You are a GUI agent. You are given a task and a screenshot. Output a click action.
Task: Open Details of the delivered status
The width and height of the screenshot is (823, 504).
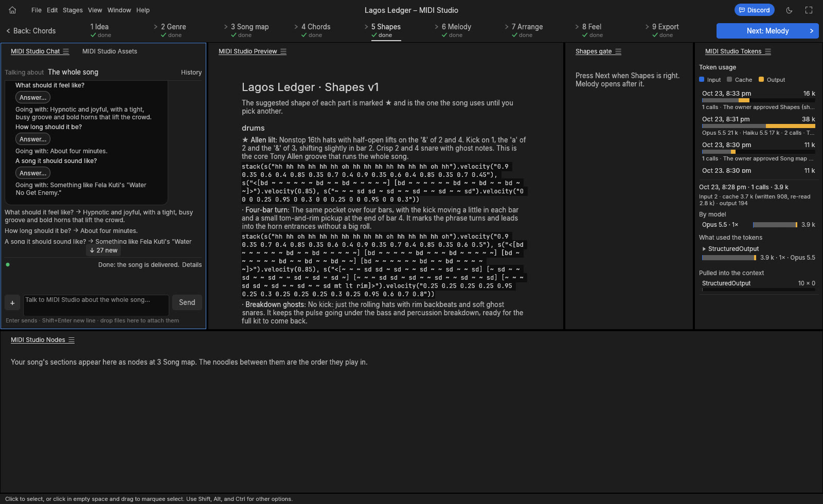click(x=192, y=265)
